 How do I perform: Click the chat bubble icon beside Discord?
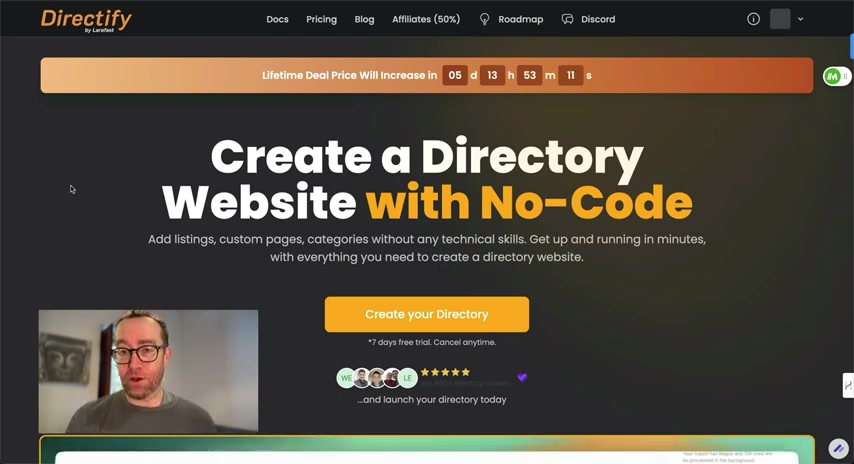coord(568,19)
